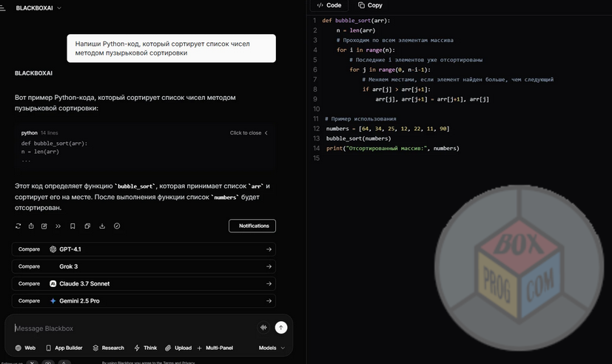Click the regenerate response icon

click(19, 226)
